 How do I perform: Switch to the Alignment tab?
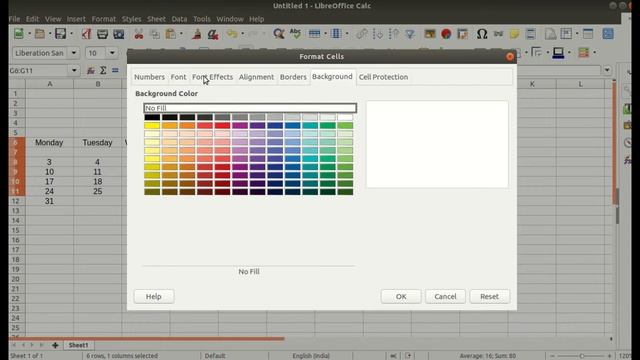coord(256,77)
